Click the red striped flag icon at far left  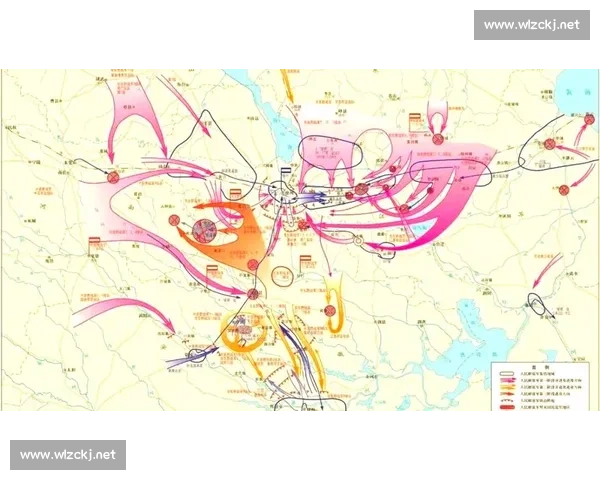(96, 243)
